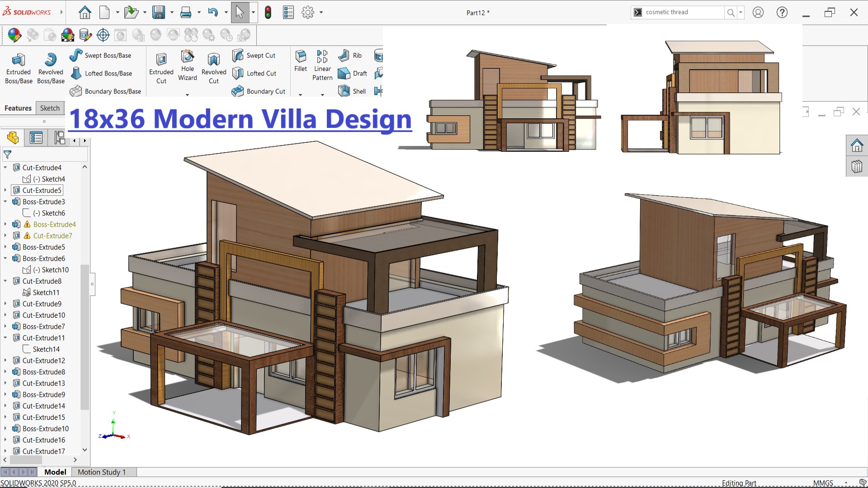868x488 pixels.
Task: Click the Lofted Cut tool
Action: tap(254, 73)
